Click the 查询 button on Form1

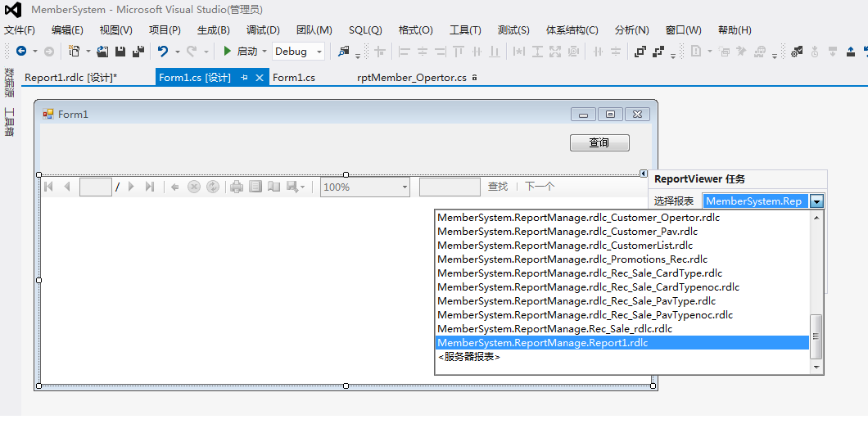coord(599,142)
